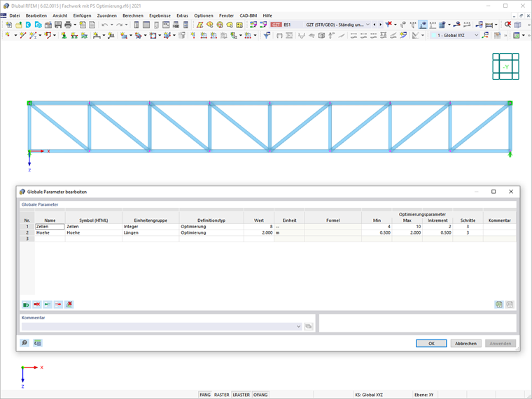Open the Datei menu
Viewport: 532px width, 399px height.
(x=15, y=15)
